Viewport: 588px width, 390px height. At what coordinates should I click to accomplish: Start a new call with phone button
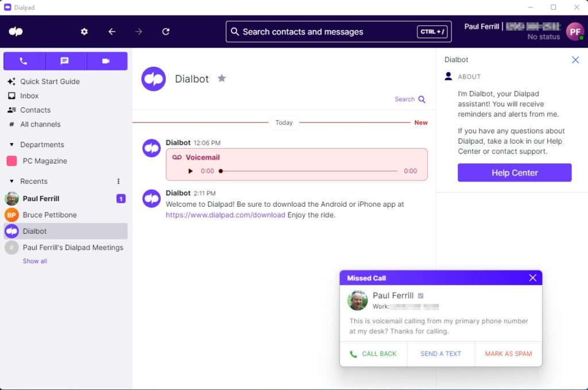[x=24, y=61]
